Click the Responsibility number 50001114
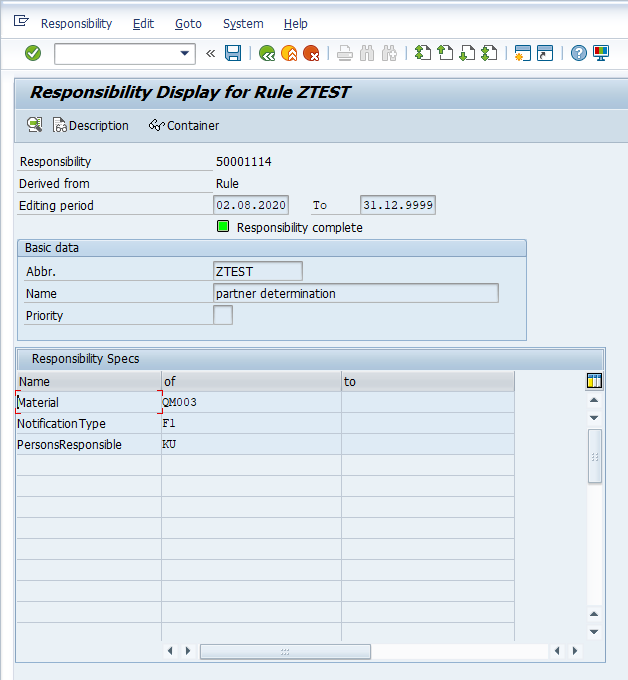The width and height of the screenshot is (628, 680). 244,162
